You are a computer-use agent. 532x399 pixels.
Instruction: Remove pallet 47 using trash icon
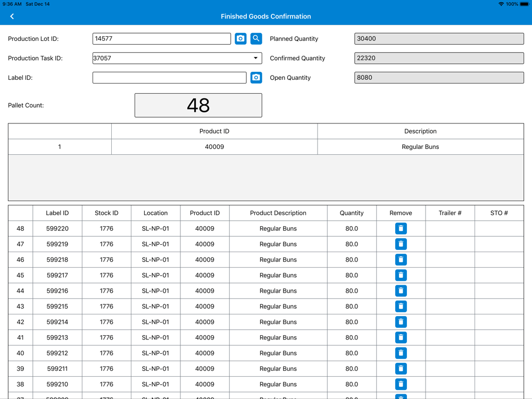[401, 244]
